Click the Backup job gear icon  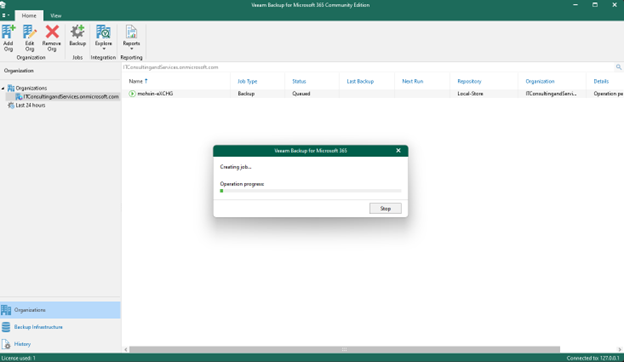click(x=77, y=32)
